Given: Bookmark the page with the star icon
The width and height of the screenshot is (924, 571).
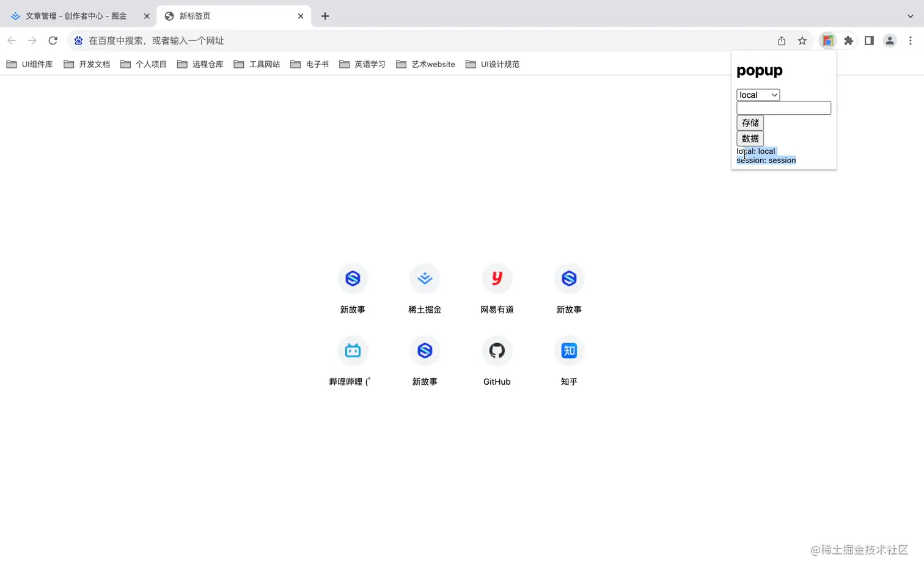Looking at the screenshot, I should click(802, 40).
